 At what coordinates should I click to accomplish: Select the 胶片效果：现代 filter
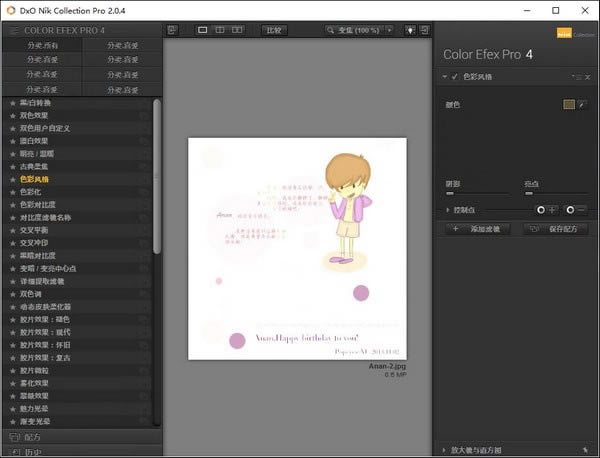[x=77, y=332]
